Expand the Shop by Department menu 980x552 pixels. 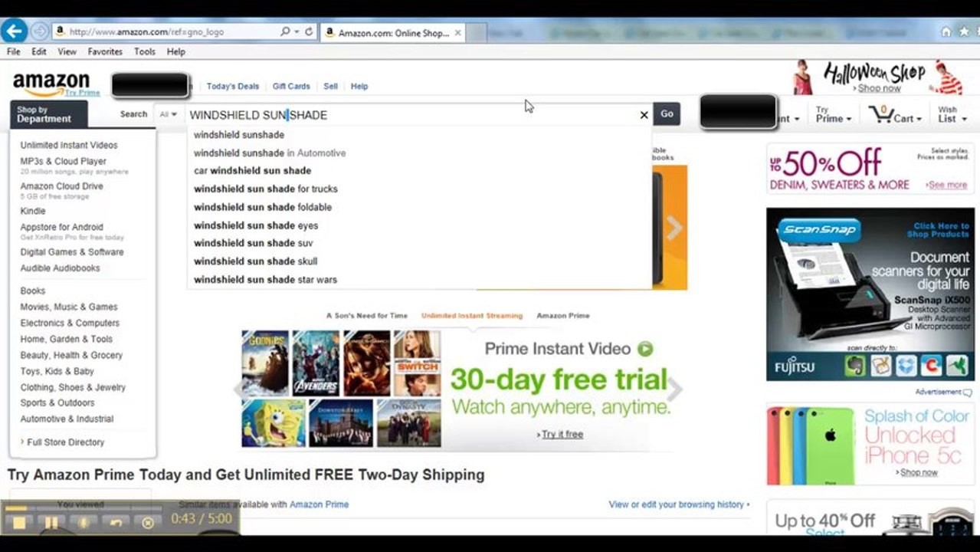(49, 114)
